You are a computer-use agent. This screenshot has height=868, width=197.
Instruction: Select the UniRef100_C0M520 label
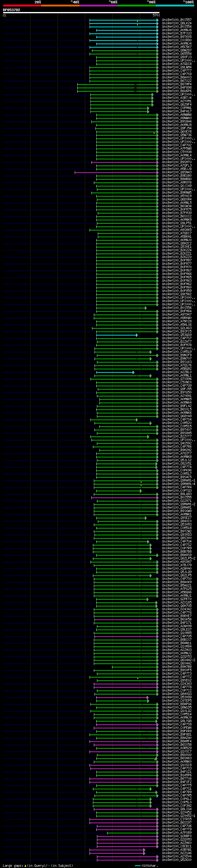[x=176, y=423]
